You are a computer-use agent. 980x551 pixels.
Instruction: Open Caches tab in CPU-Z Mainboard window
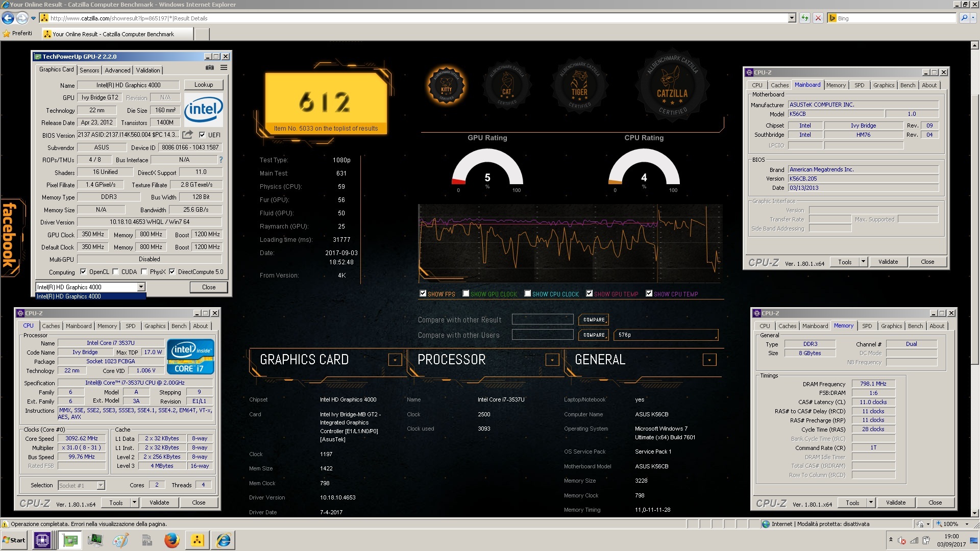coord(779,85)
